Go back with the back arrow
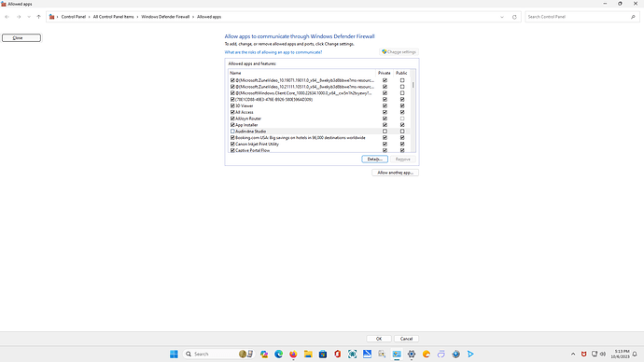644x362 pixels. pyautogui.click(x=7, y=17)
